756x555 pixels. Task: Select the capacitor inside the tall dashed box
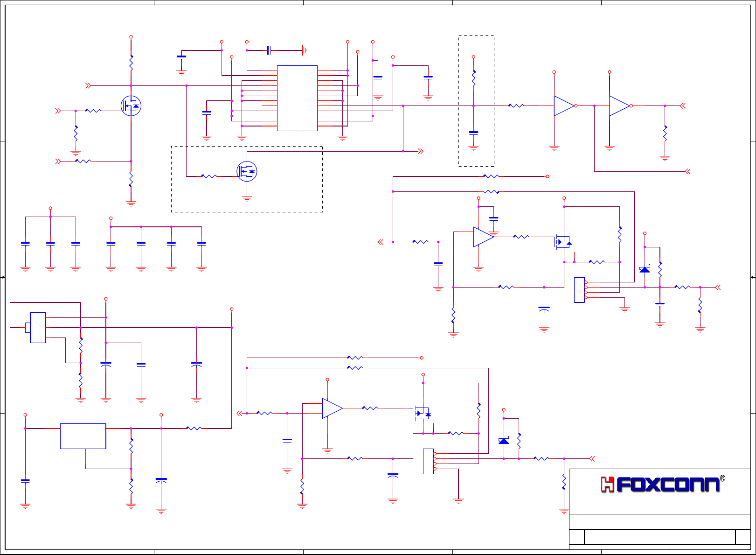[473, 133]
